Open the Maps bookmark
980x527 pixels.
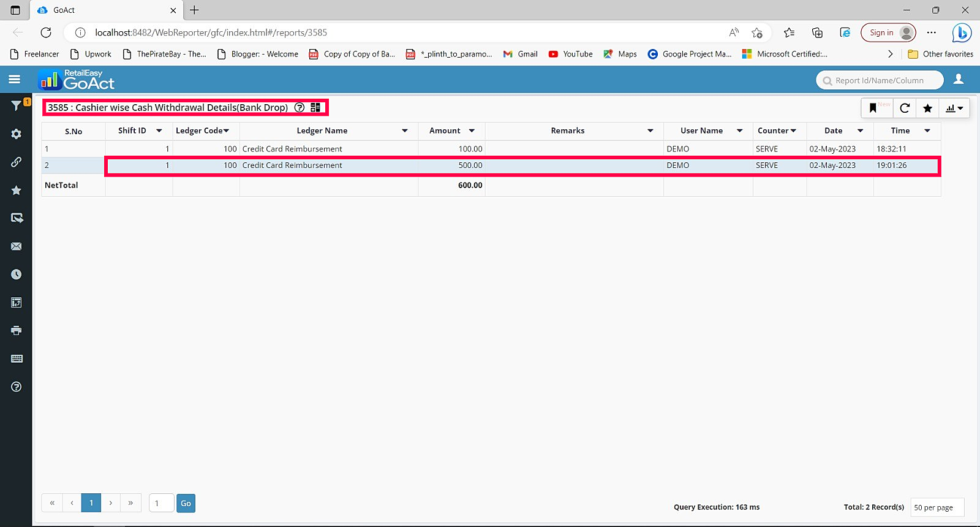coord(620,54)
